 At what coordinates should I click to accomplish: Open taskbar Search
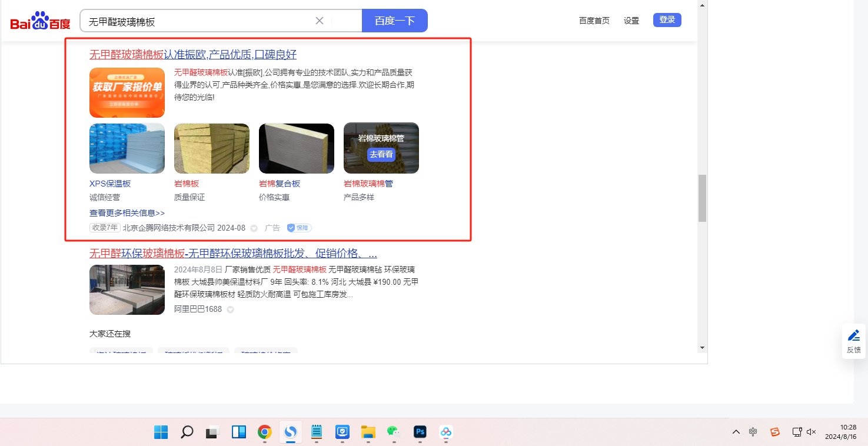click(187, 432)
